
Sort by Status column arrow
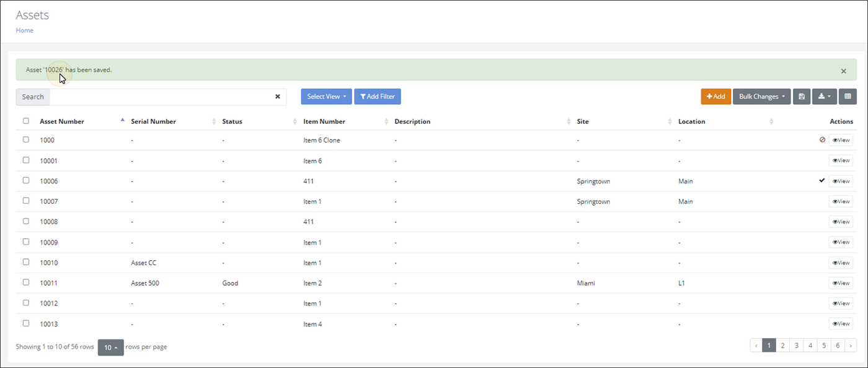pos(295,121)
